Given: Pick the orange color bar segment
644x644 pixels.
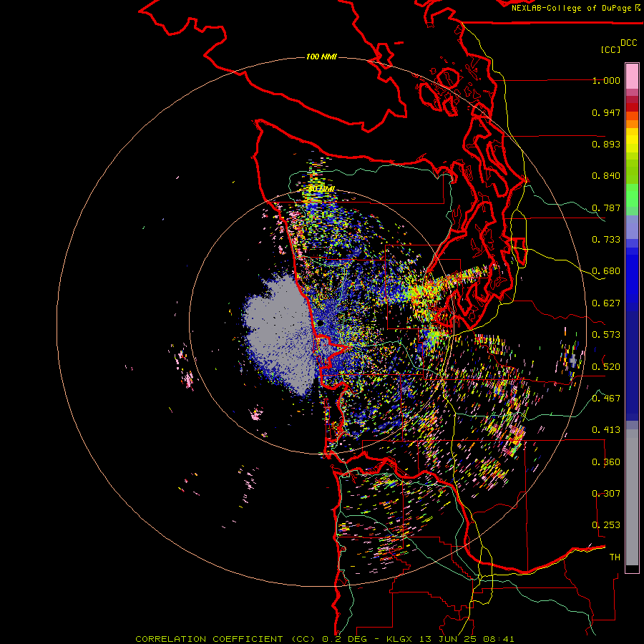Looking at the screenshot, I should tap(632, 124).
